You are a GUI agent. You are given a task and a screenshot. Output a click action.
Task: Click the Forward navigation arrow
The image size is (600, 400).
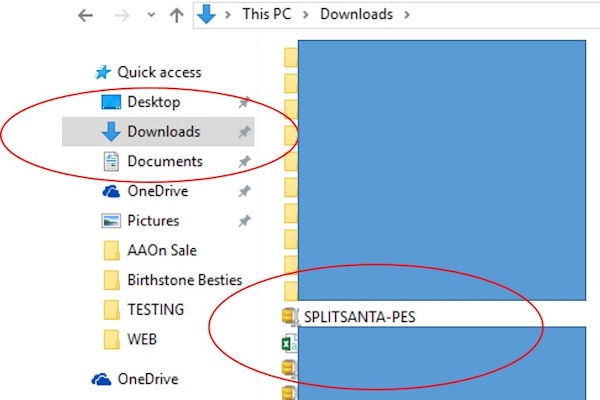122,16
